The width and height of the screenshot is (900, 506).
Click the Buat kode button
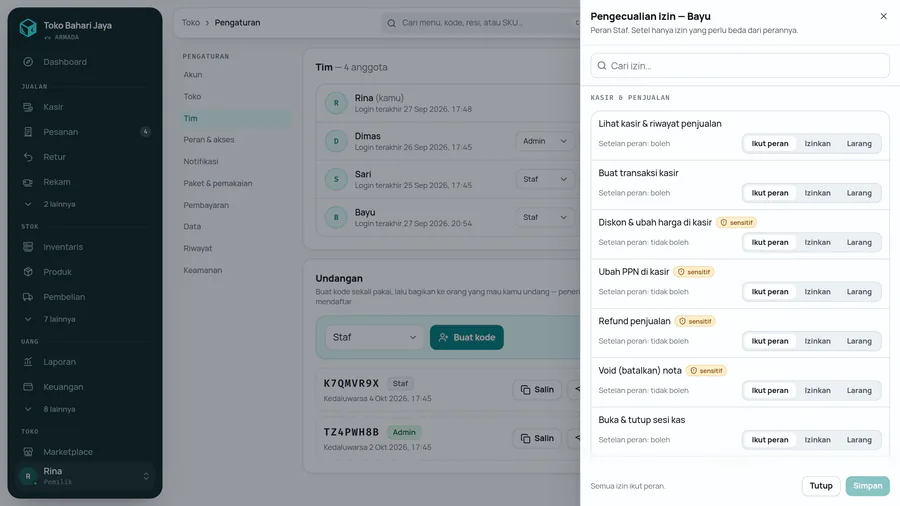click(467, 337)
